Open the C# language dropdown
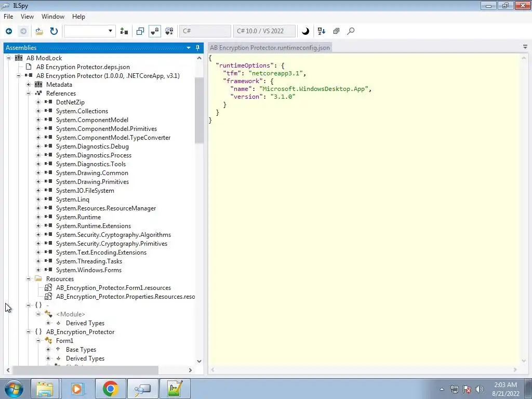This screenshot has width=532, height=399. coord(205,31)
